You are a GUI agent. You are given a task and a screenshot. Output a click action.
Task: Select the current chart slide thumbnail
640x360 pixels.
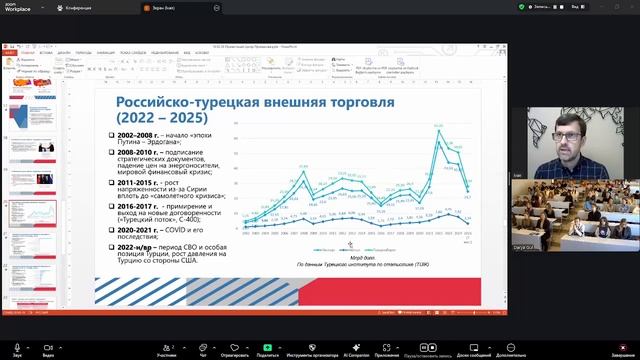(x=33, y=213)
